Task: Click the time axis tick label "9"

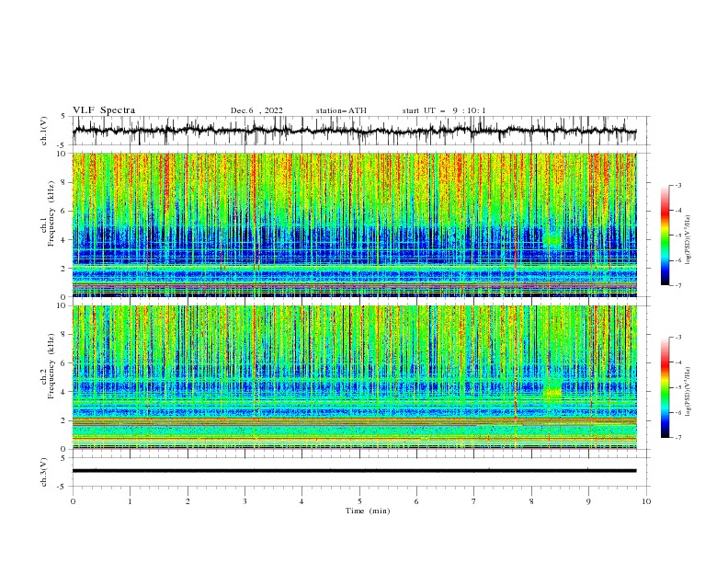Action: (588, 501)
